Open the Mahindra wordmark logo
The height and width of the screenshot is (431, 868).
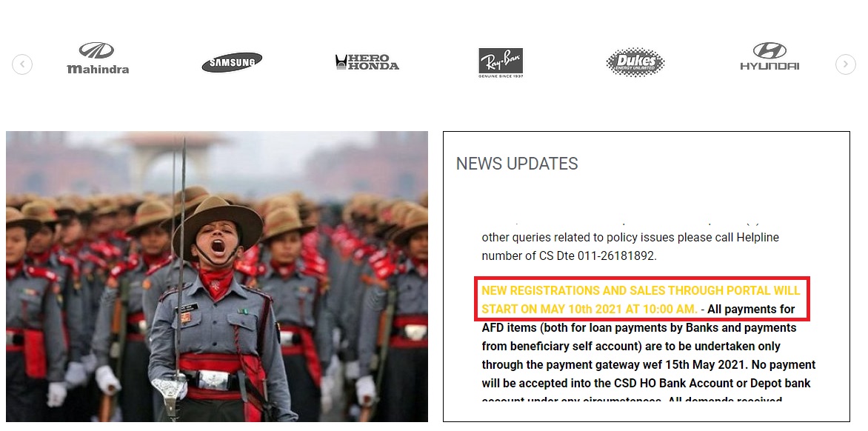tap(98, 58)
